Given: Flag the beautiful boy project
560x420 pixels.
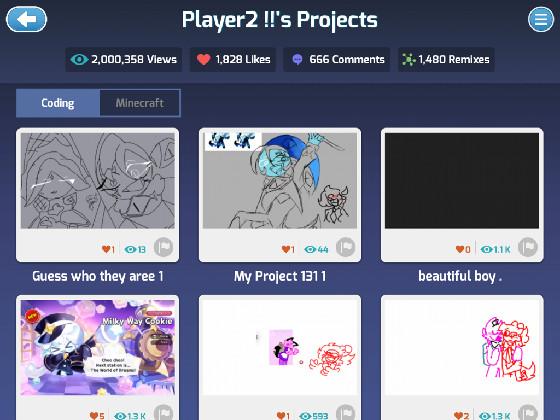Looking at the screenshot, I should tap(528, 247).
